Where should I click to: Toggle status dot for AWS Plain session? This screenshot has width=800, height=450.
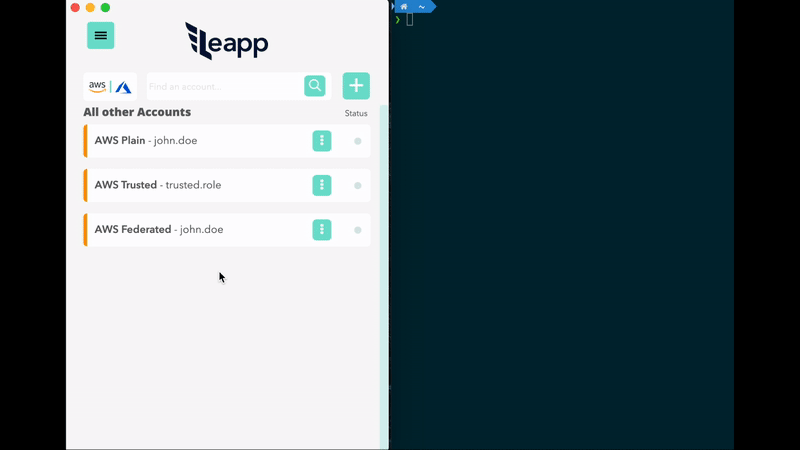[358, 141]
